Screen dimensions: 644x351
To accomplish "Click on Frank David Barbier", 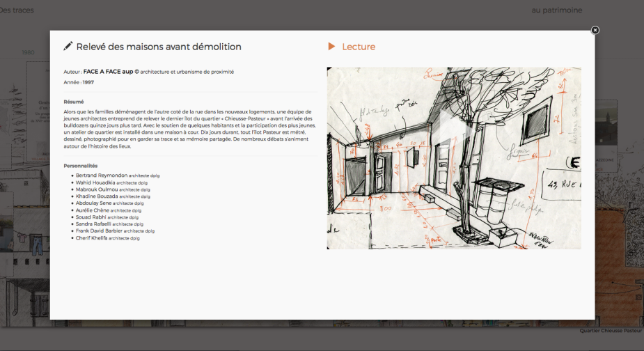I will 99,231.
